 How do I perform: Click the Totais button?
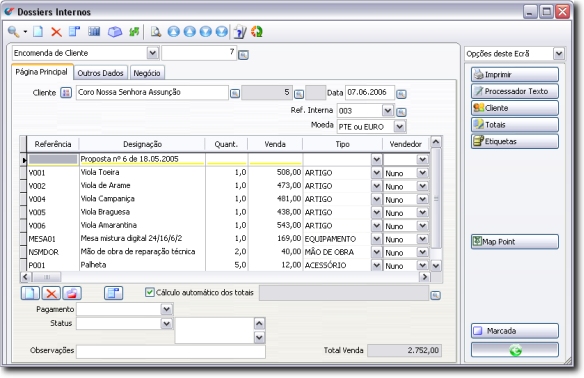515,125
